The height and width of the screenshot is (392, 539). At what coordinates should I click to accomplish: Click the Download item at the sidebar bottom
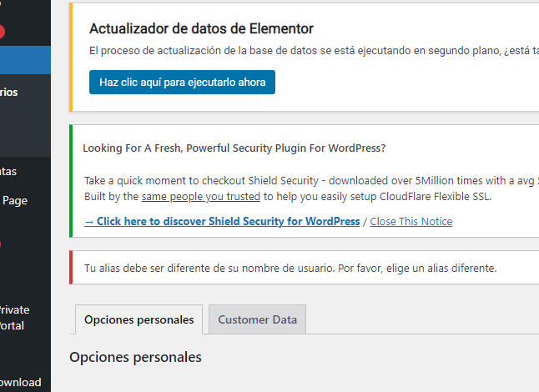click(20, 383)
